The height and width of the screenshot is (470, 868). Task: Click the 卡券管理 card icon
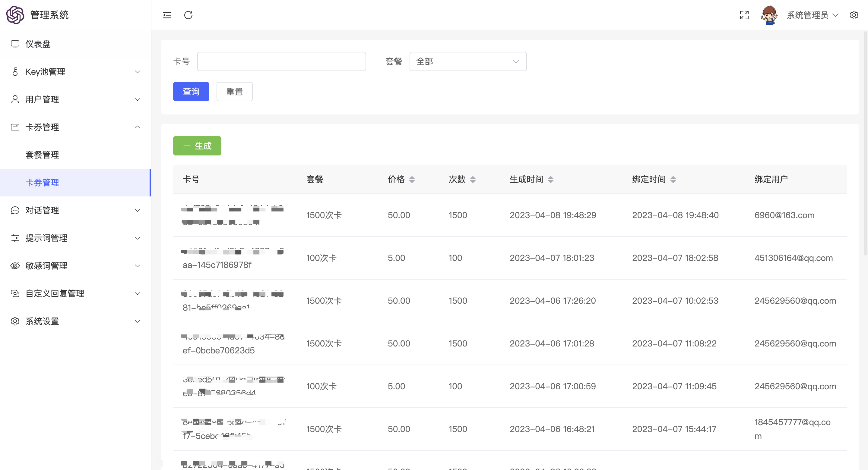point(15,127)
